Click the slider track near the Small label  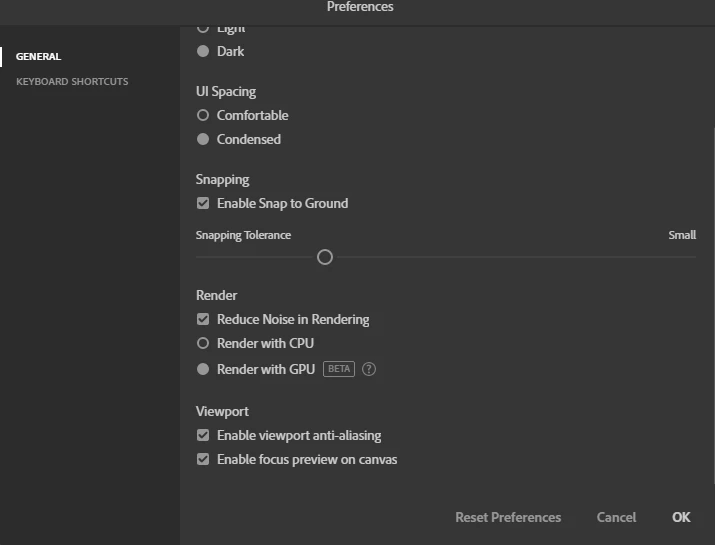[680, 257]
